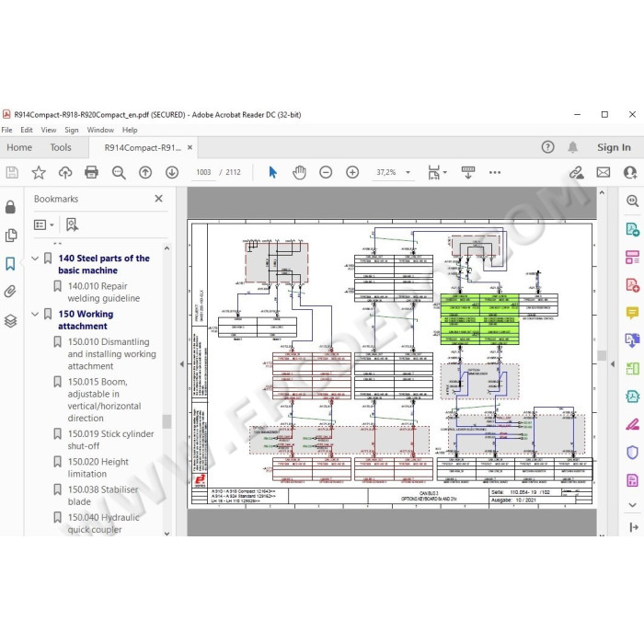This screenshot has width=644, height=644.
Task: Click the security lock icon in left pane
Action: click(x=11, y=207)
